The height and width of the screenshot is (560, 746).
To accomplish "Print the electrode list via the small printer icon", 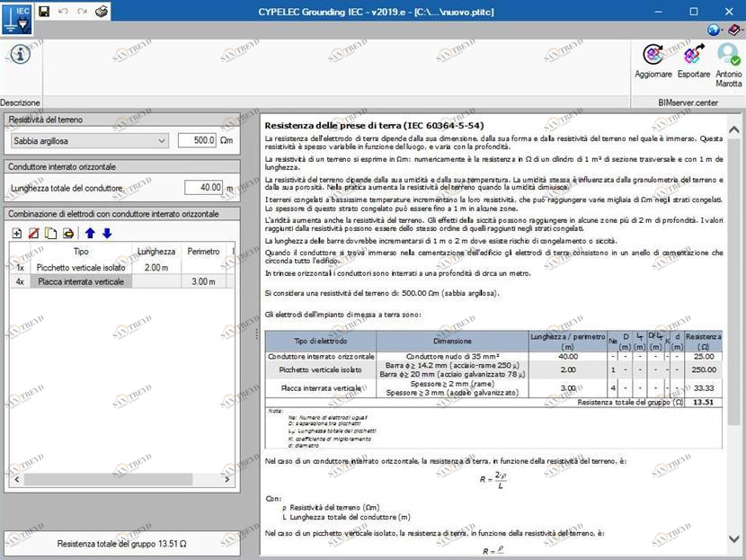I will [x=67, y=232].
